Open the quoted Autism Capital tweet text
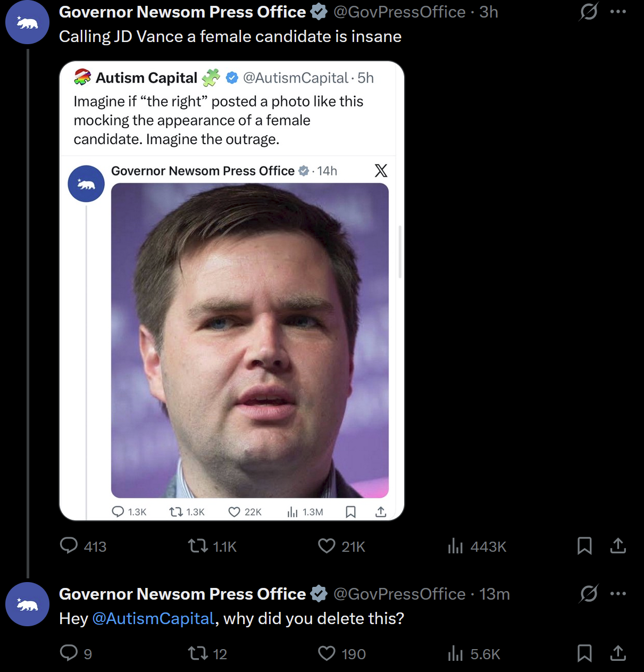The image size is (644, 672). (x=218, y=120)
